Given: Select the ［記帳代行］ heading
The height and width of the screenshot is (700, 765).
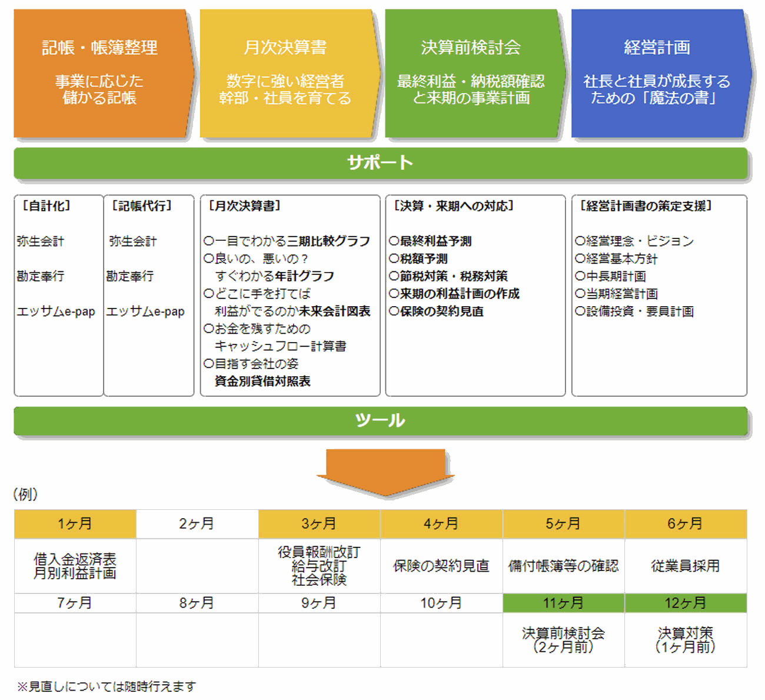Looking at the screenshot, I should click(x=142, y=206).
